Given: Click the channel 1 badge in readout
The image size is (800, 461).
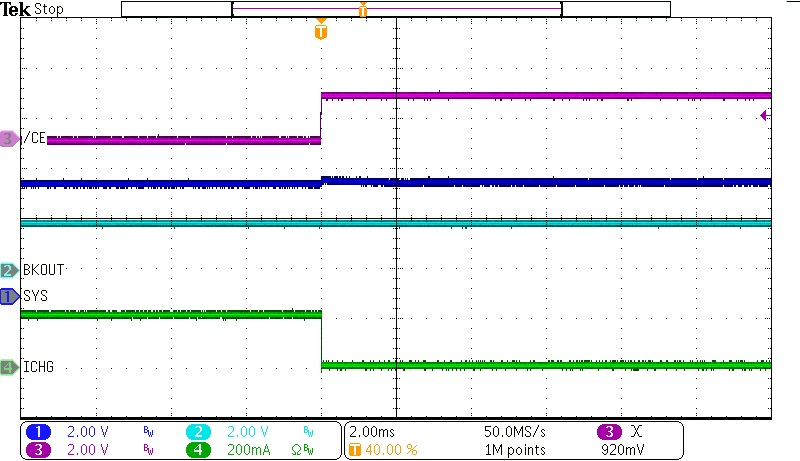Looking at the screenshot, I should coord(39,431).
